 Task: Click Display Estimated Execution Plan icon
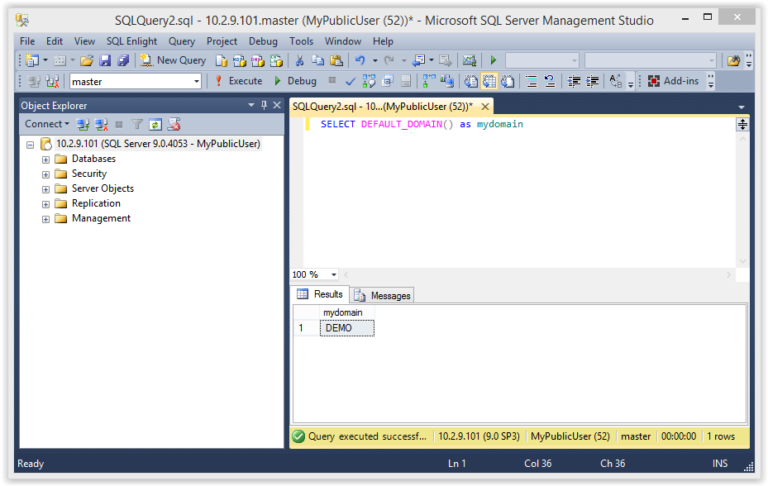coord(369,81)
